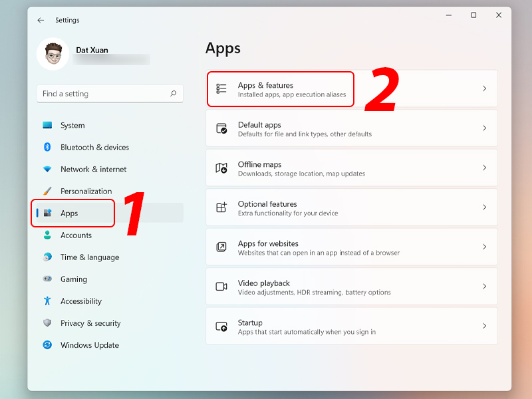Click the Find a setting search box

click(x=110, y=94)
